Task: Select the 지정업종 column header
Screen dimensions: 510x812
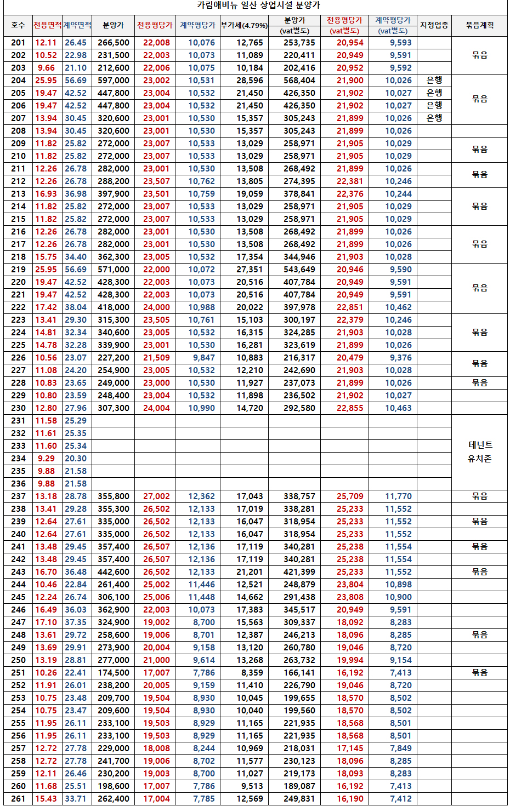Action: point(434,25)
